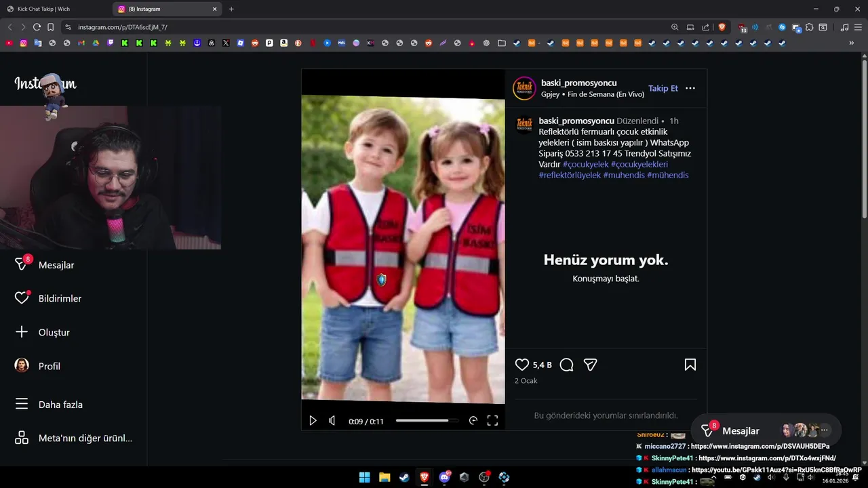Open Discord from taskbar

(444, 477)
